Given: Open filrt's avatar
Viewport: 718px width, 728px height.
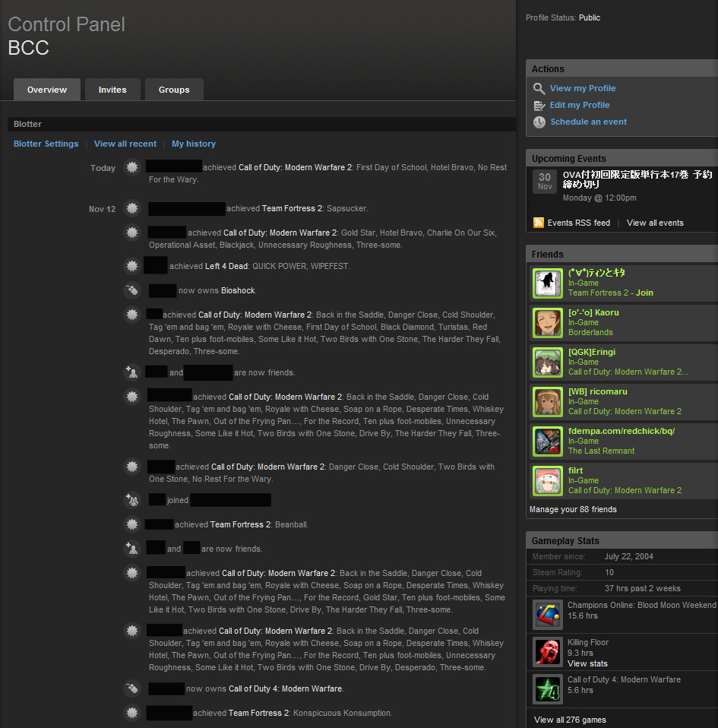Looking at the screenshot, I should tap(548, 480).
